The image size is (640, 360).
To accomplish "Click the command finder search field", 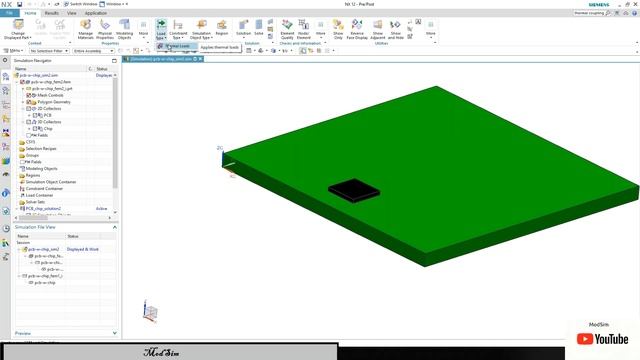I will (x=589, y=13).
